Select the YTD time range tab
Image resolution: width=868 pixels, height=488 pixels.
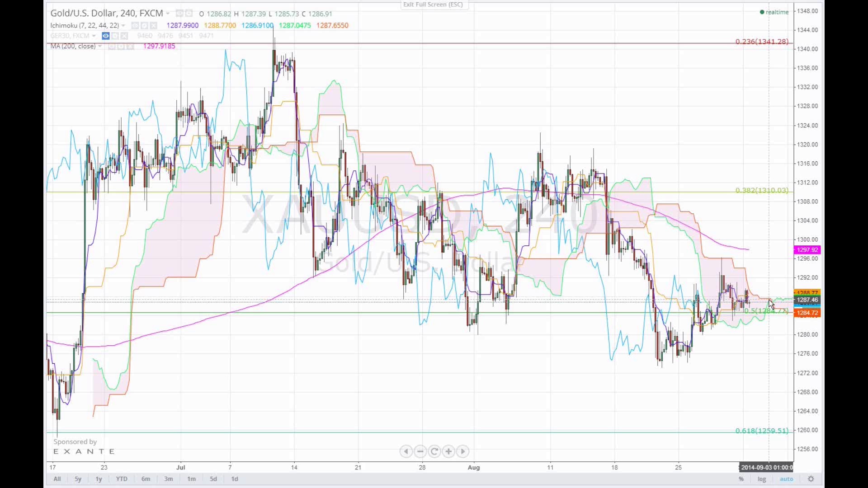tap(122, 479)
